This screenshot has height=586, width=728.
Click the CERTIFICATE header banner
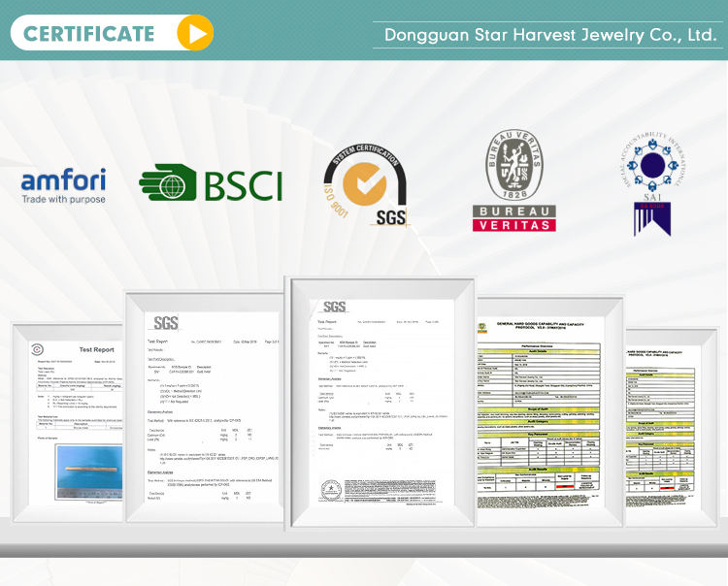(x=112, y=32)
